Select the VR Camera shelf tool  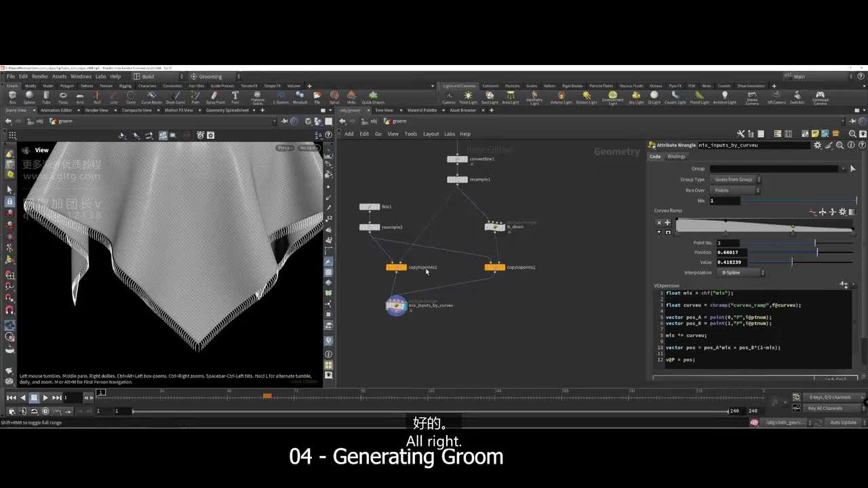776,98
